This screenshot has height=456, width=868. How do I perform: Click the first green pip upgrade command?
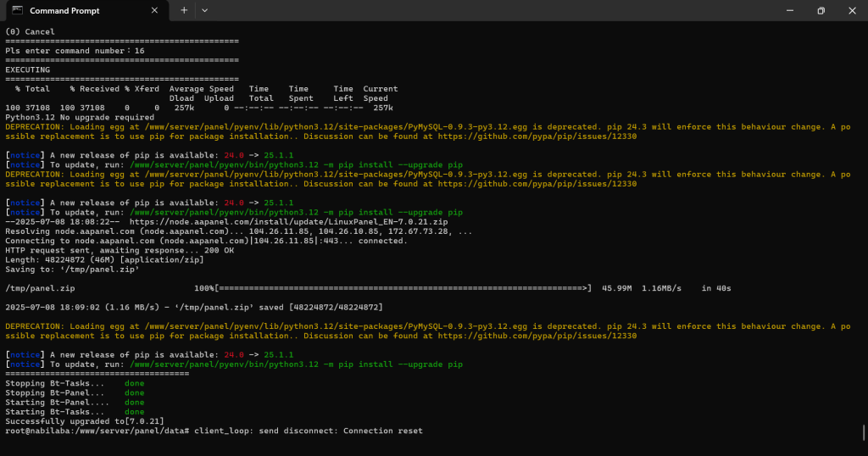point(295,164)
